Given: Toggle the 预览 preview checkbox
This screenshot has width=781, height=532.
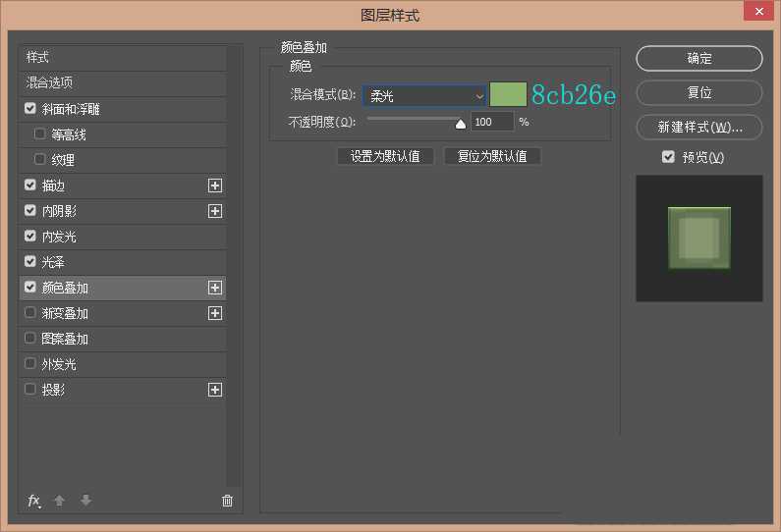Looking at the screenshot, I should (x=669, y=157).
